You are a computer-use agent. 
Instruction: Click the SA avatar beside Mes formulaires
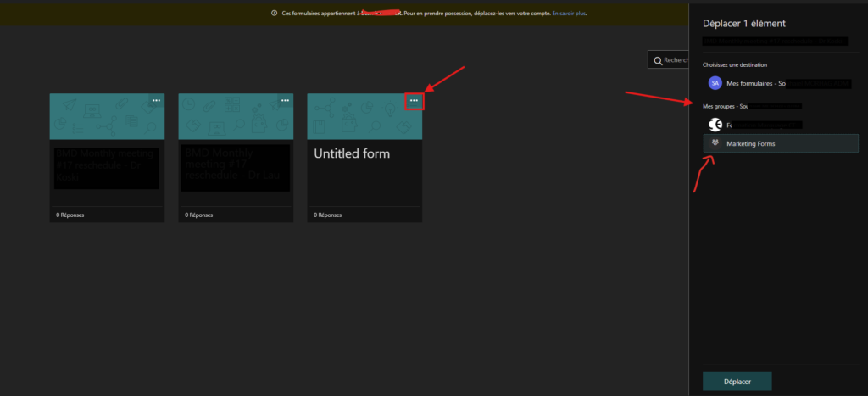pyautogui.click(x=715, y=83)
